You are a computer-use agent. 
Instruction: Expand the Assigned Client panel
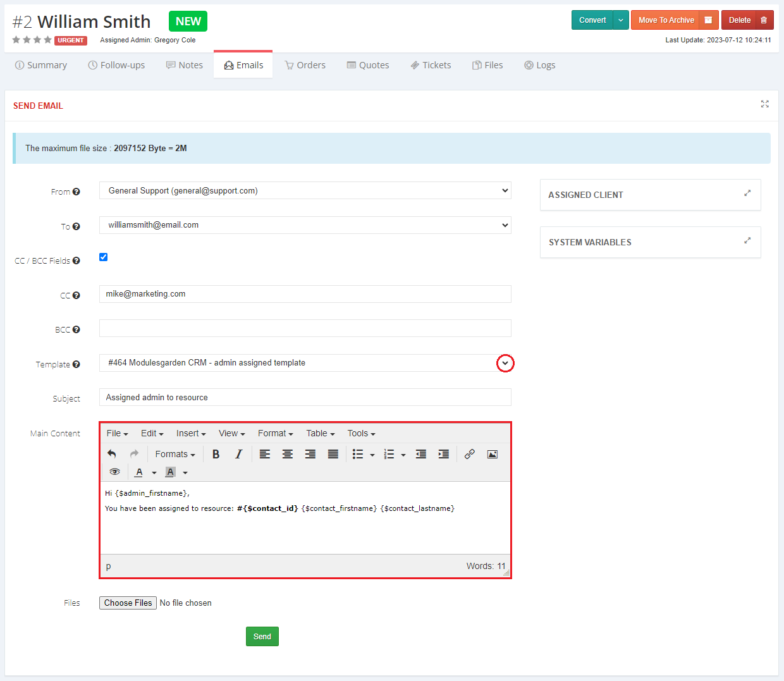[x=747, y=193]
